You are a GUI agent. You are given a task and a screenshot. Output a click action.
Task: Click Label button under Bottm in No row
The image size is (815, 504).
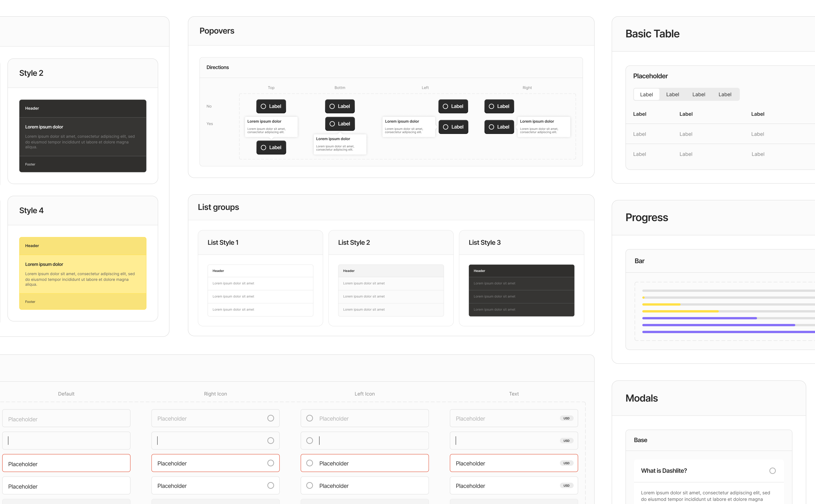click(339, 106)
